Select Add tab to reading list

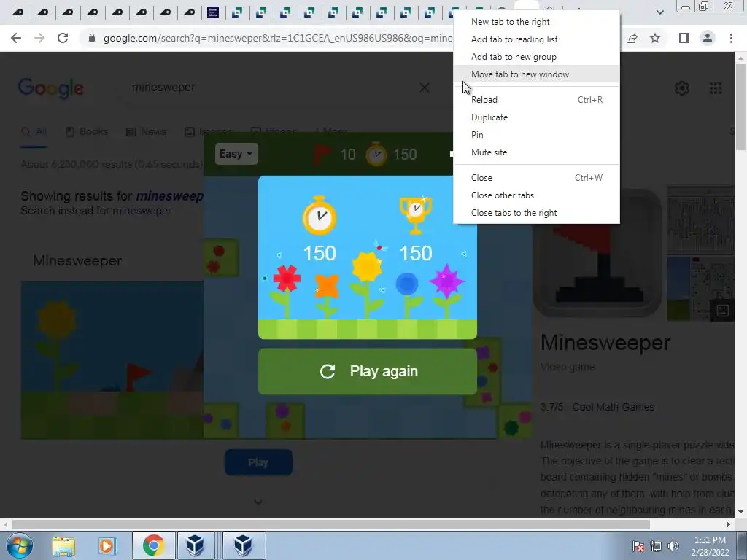[536, 39]
